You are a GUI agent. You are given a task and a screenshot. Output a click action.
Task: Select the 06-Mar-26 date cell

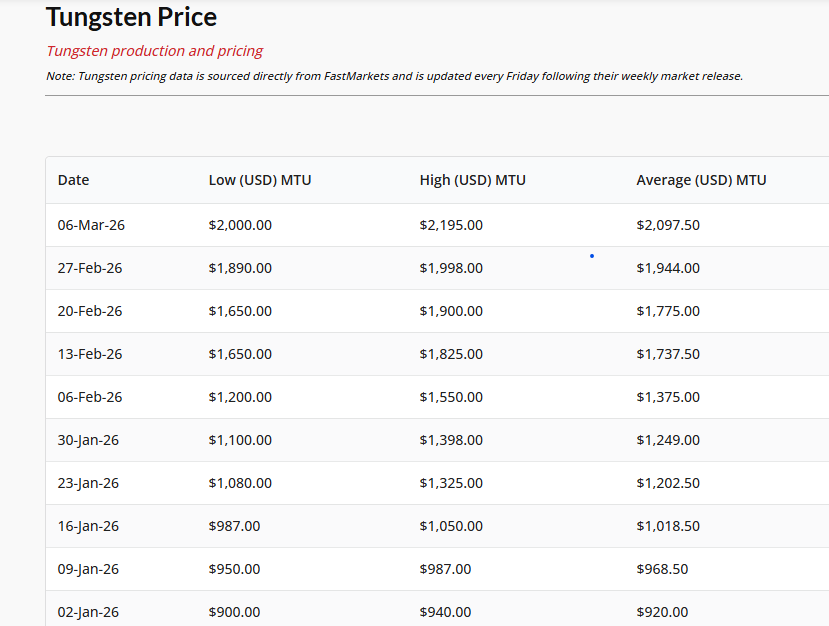point(91,225)
